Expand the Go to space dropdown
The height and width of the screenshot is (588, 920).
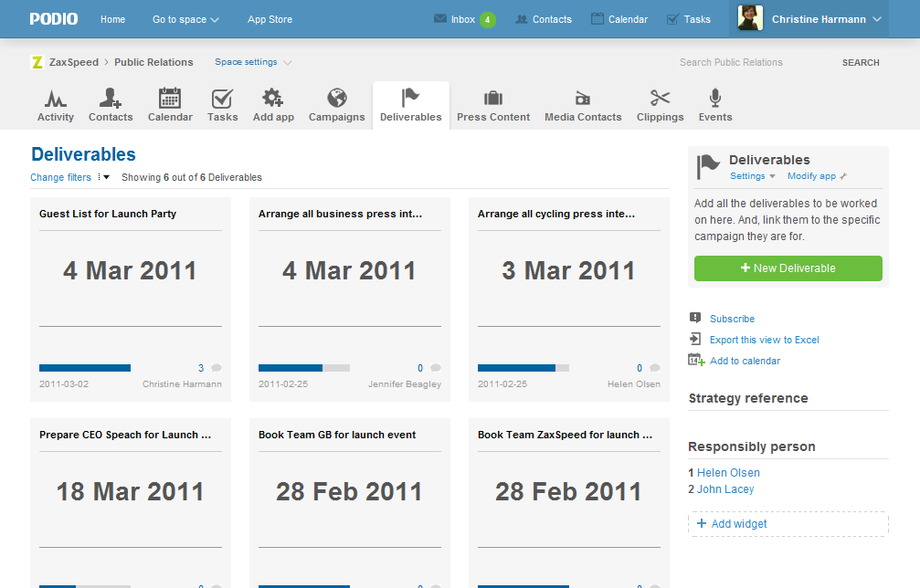[x=185, y=19]
